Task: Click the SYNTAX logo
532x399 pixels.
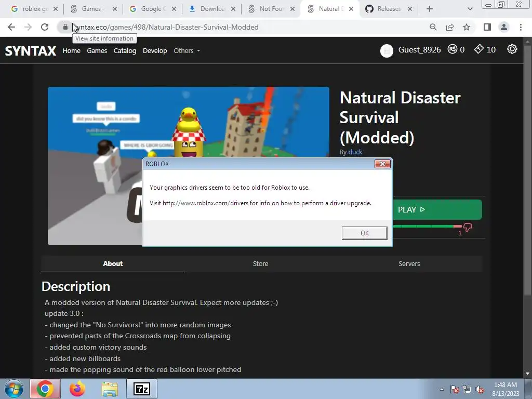Action: 31,50
